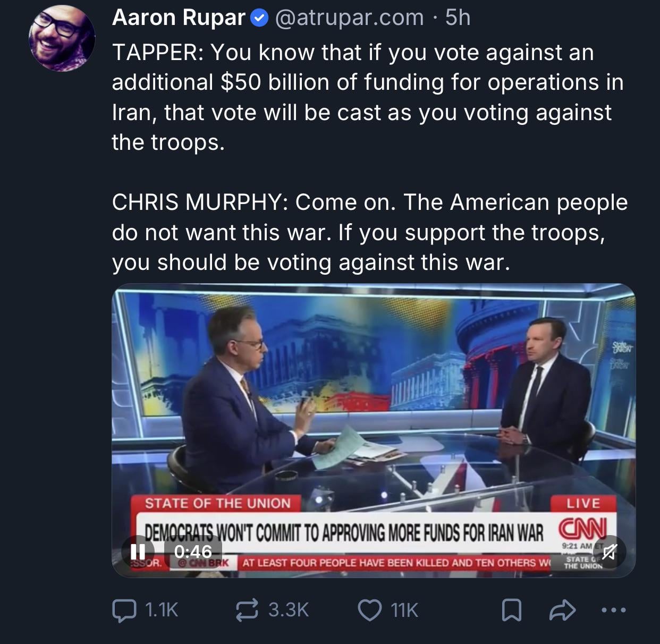
Task: Share the post using the arrow icon
Action: (562, 610)
